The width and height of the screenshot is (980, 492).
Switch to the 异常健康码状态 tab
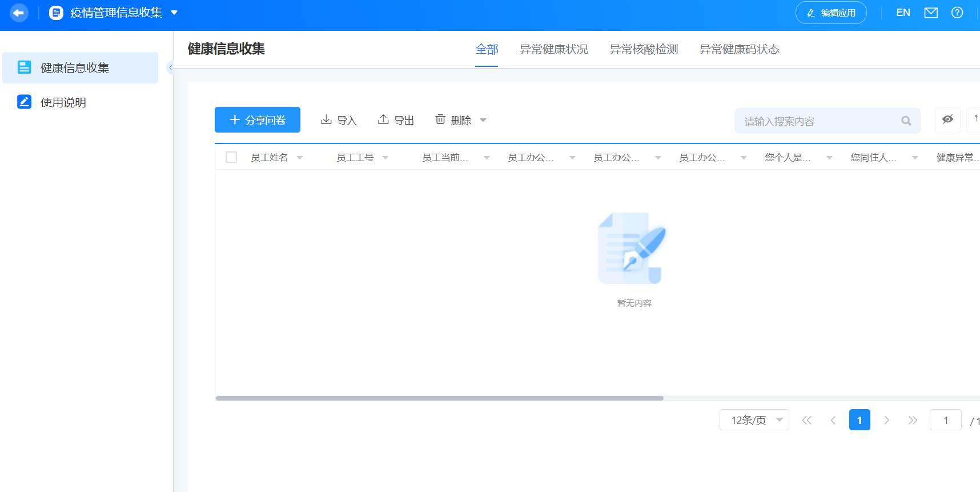pos(740,49)
